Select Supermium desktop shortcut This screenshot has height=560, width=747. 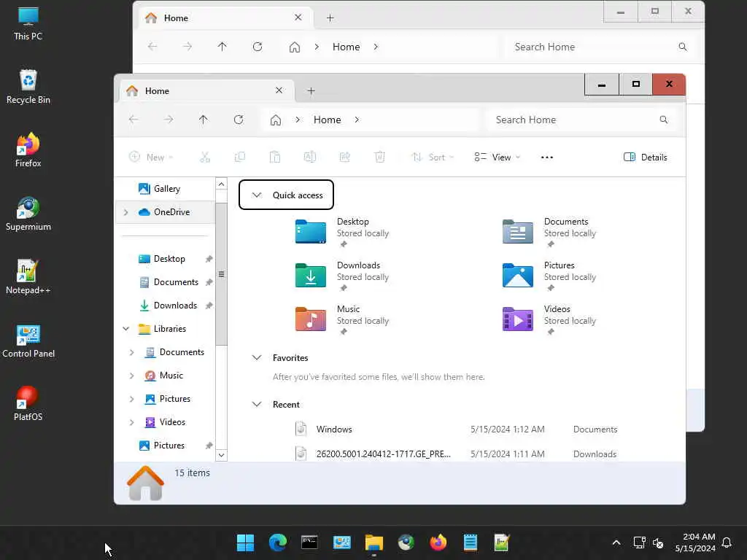click(28, 214)
